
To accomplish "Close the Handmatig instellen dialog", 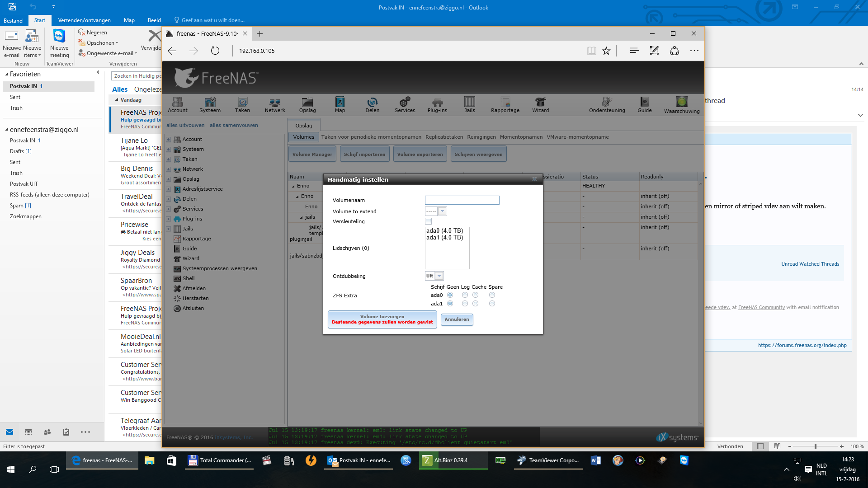I will pos(534,179).
